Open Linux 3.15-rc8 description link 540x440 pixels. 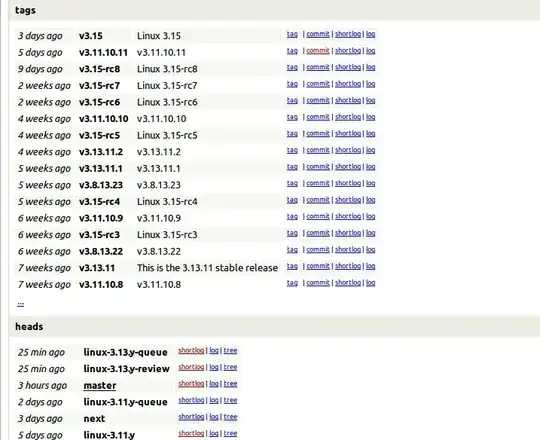(167, 69)
